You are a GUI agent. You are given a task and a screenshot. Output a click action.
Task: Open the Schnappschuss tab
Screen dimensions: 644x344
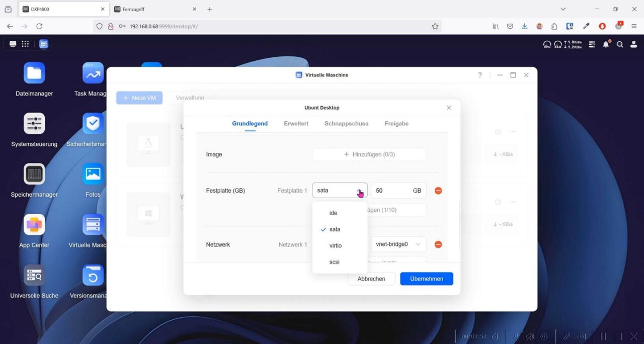coord(346,124)
